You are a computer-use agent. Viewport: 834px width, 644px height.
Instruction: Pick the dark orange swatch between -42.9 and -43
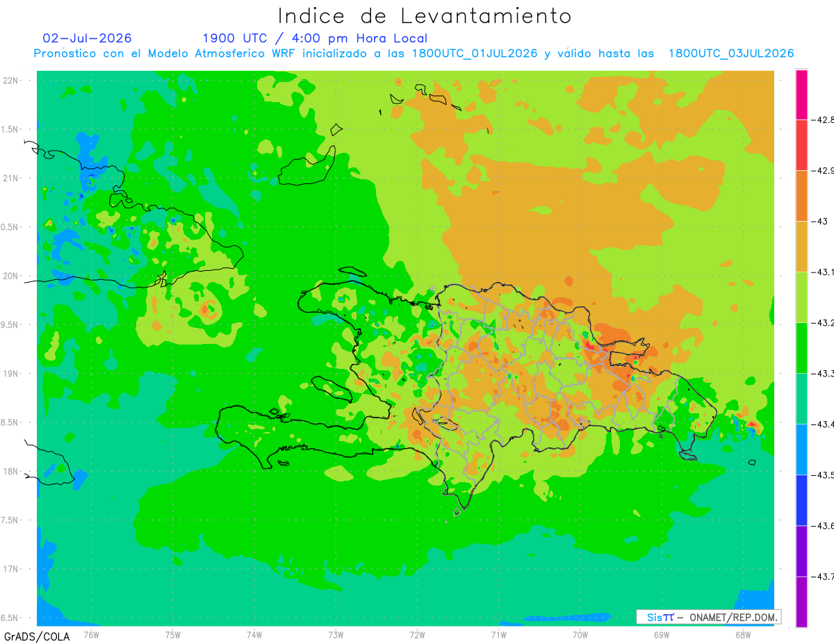tap(801, 195)
